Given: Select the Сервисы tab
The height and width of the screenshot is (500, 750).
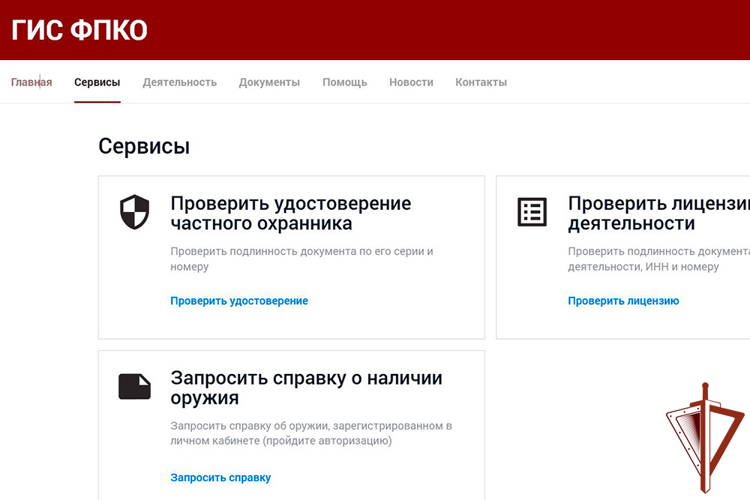Looking at the screenshot, I should 97,82.
